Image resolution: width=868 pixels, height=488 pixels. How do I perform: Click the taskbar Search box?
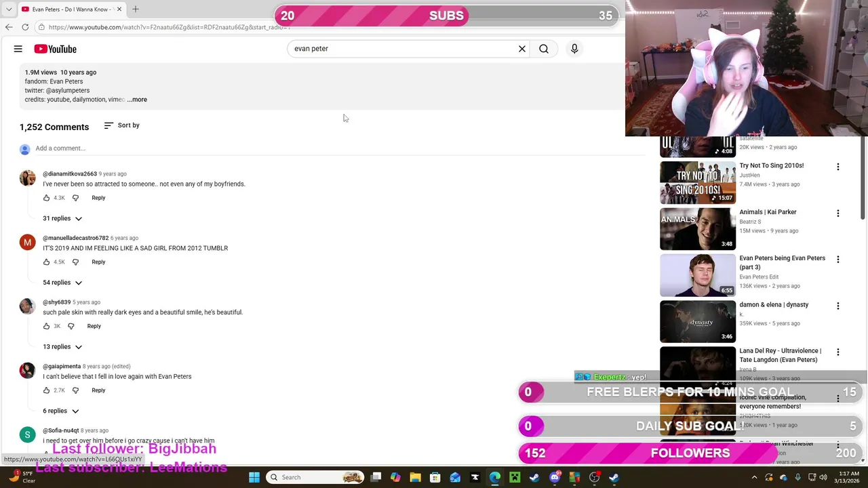(316, 477)
